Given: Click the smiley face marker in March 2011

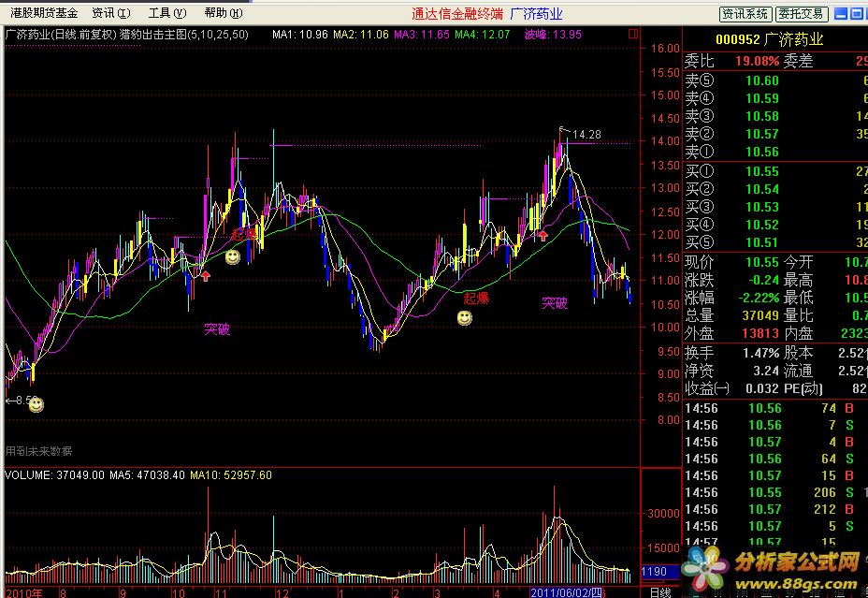Looking at the screenshot, I should pyautogui.click(x=465, y=318).
